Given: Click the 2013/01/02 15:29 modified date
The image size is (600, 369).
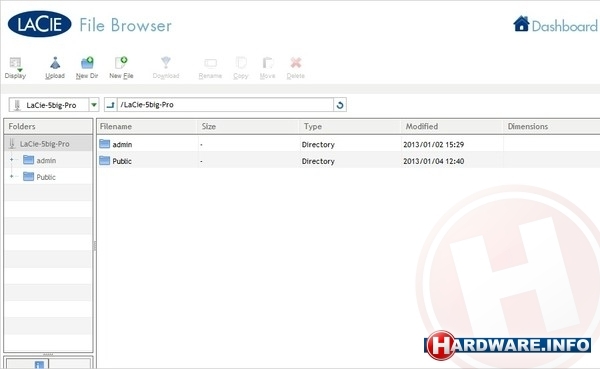Looking at the screenshot, I should click(434, 145).
